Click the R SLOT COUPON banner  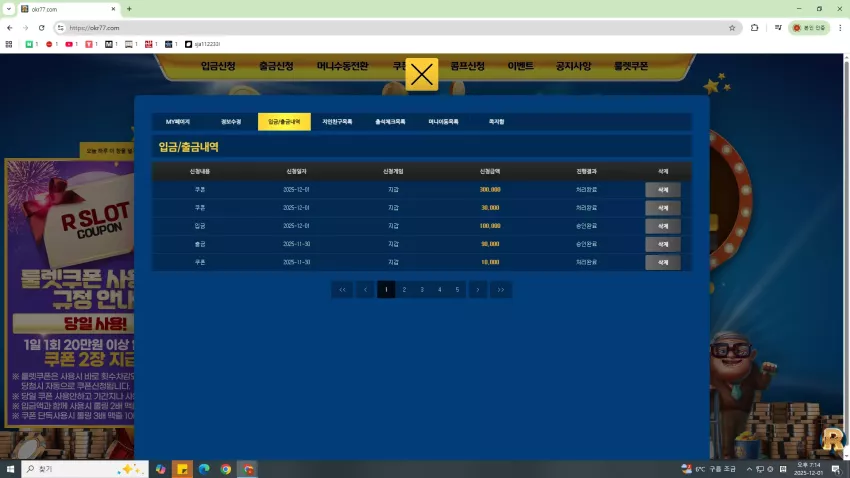point(70,293)
